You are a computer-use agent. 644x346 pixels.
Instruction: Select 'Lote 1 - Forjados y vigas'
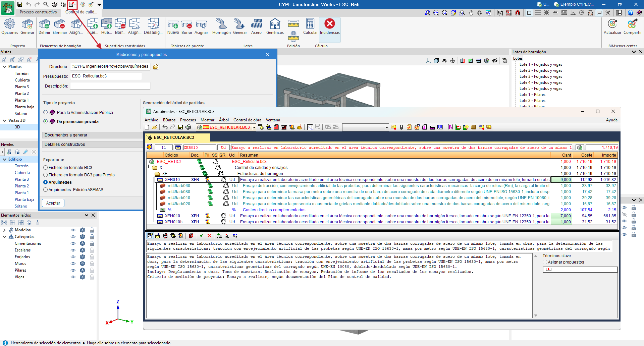point(541,64)
